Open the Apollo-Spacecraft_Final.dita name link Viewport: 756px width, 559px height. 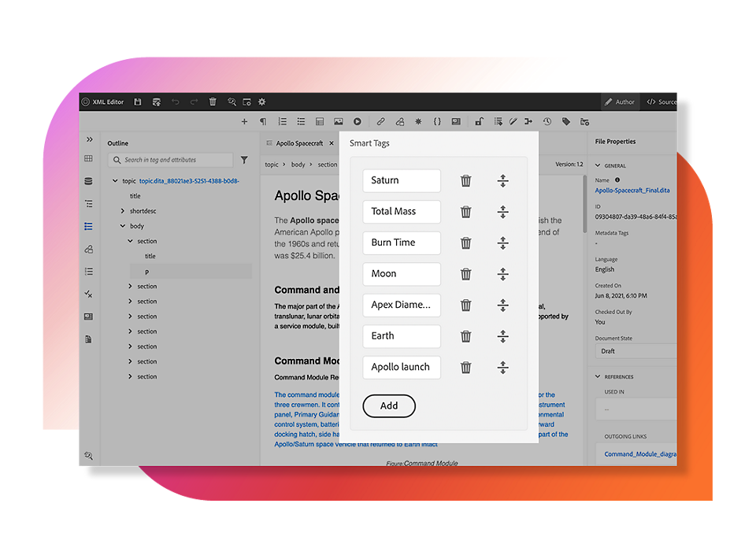tap(632, 191)
